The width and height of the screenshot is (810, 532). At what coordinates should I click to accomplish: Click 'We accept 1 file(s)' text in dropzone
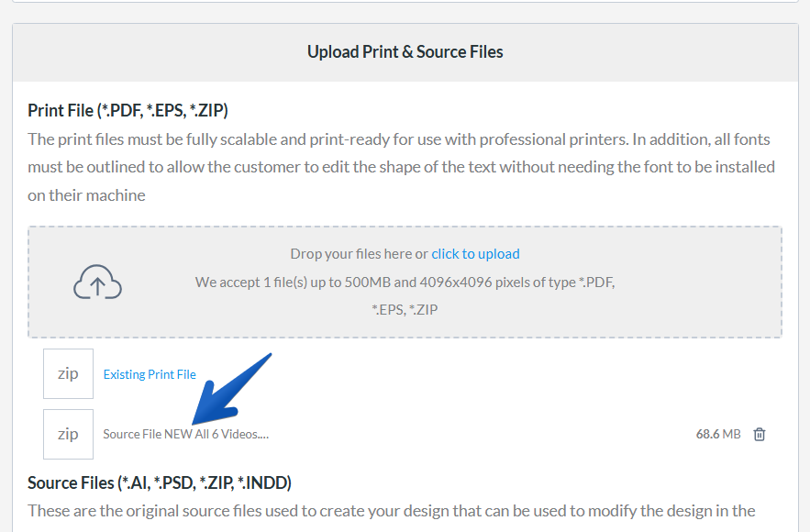(x=405, y=283)
